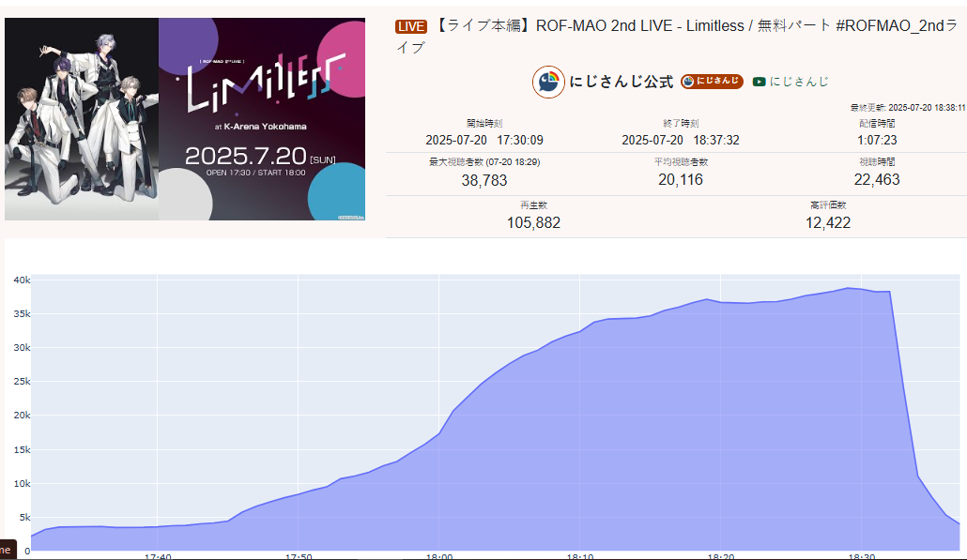Select the start time 17:30:09 value
This screenshot has width=967, height=560.
tap(484, 140)
